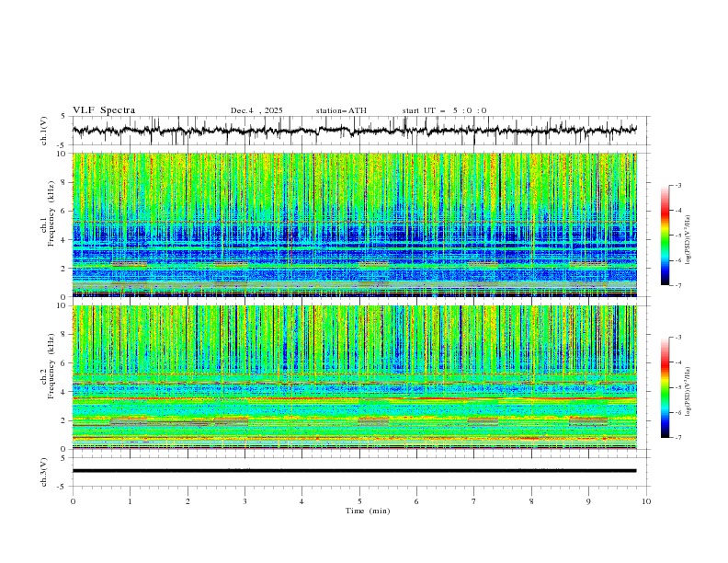The height and width of the screenshot is (563, 728).
Task: Click time axis tick label "5"
Action: click(359, 501)
